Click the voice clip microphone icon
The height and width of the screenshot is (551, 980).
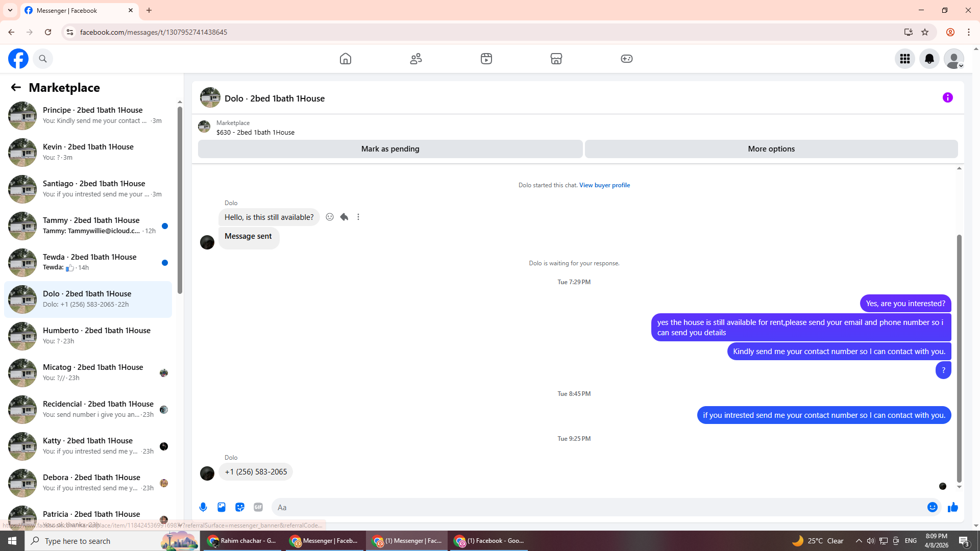pos(203,507)
